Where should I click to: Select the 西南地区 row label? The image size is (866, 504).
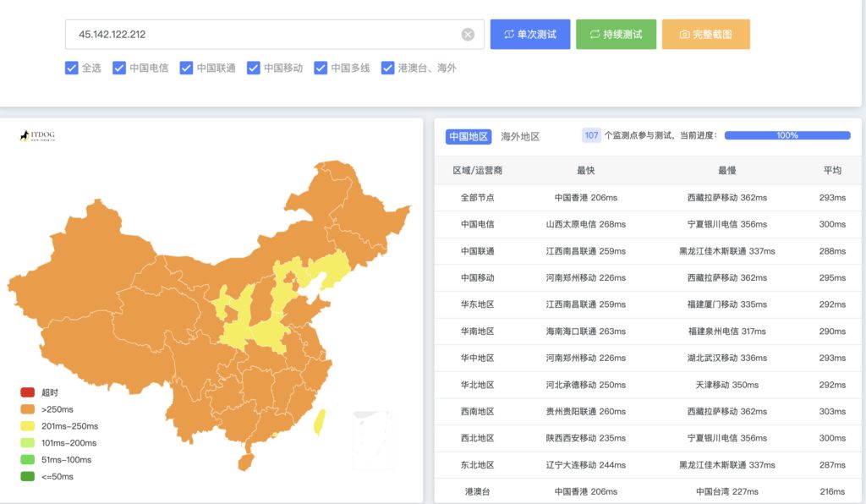[x=477, y=411]
